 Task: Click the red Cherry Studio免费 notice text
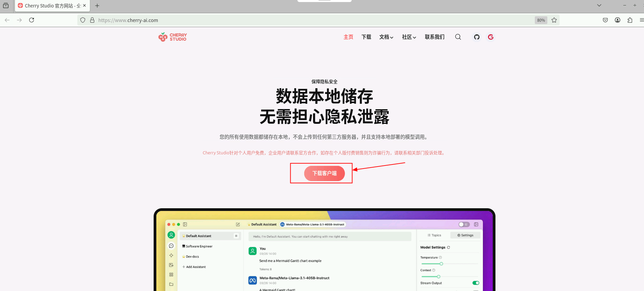(324, 153)
